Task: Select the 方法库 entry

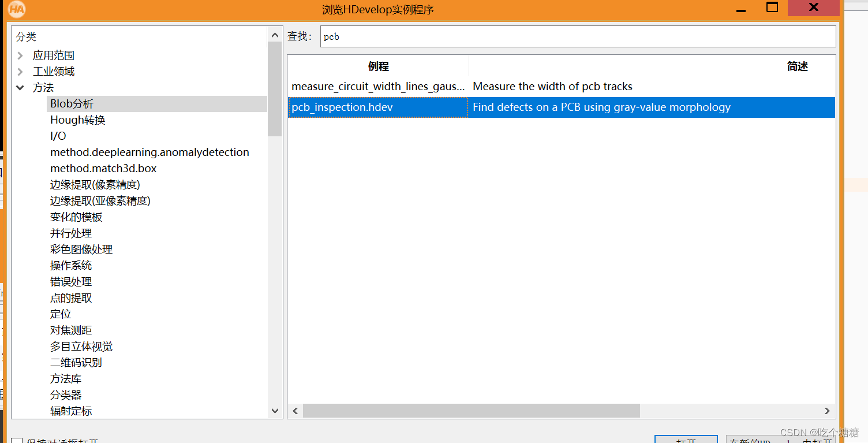Action: [x=66, y=379]
